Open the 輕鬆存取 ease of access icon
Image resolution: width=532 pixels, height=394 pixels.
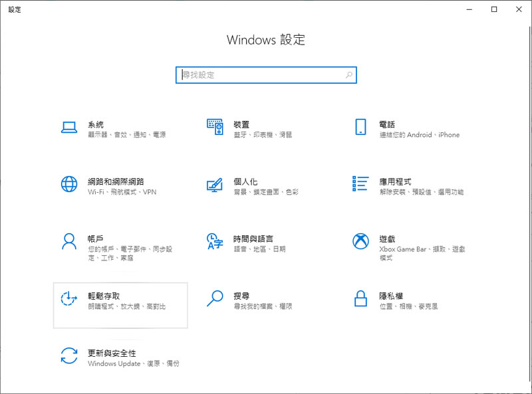[x=69, y=298]
